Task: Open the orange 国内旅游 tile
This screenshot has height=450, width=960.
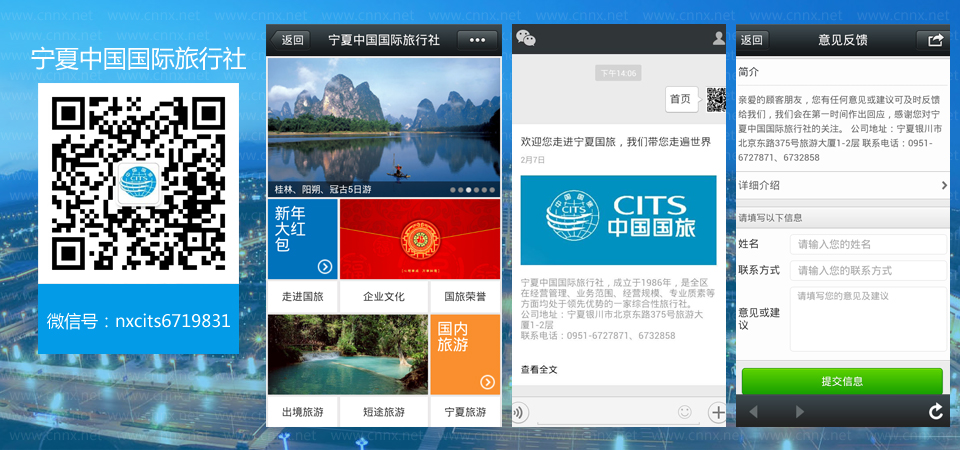Action: [465, 354]
